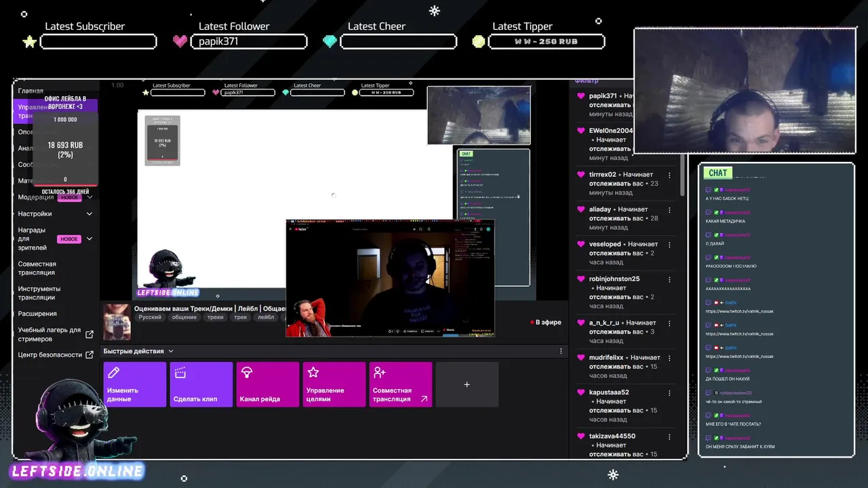Click the 'Фильтр' activity feed filter
This screenshot has height=488, width=868.
[x=587, y=81]
